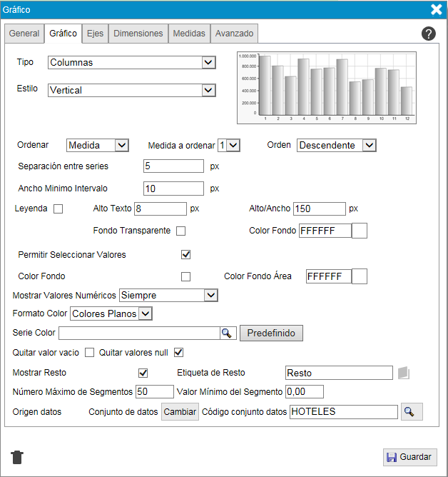Click the icon next to Etiqueta de Resto
This screenshot has width=448, height=477.
[x=403, y=373]
